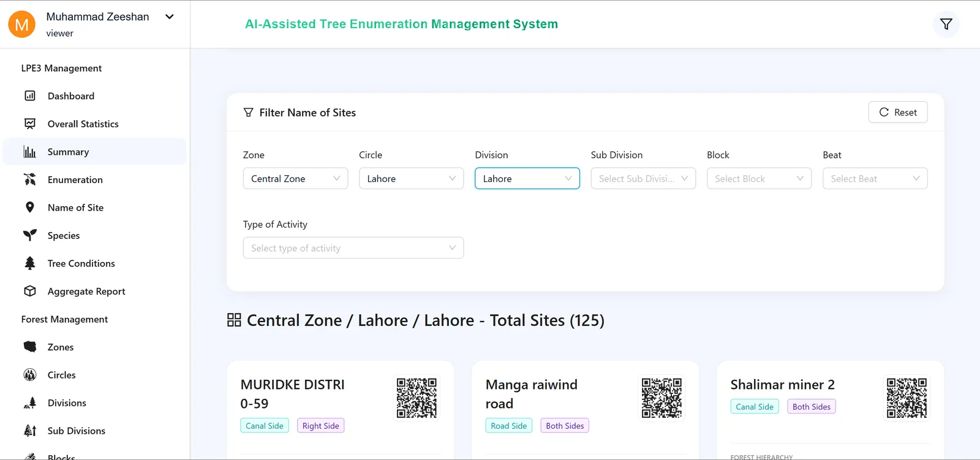Click the Circles globe icon
Viewport: 980px width, 460px height.
click(30, 375)
